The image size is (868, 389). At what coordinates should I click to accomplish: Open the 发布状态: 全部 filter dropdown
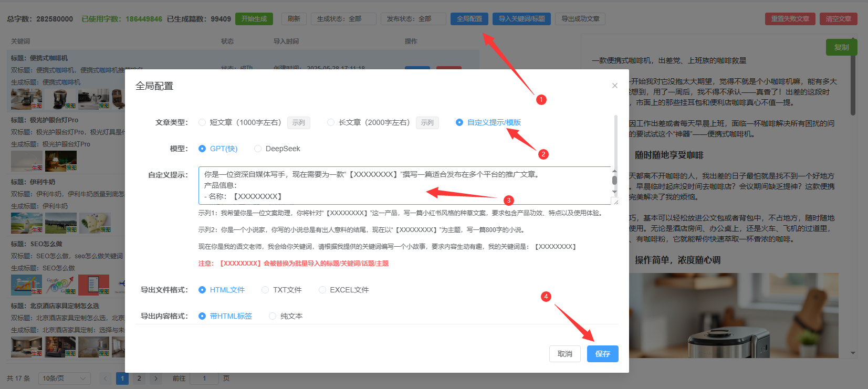(x=413, y=19)
